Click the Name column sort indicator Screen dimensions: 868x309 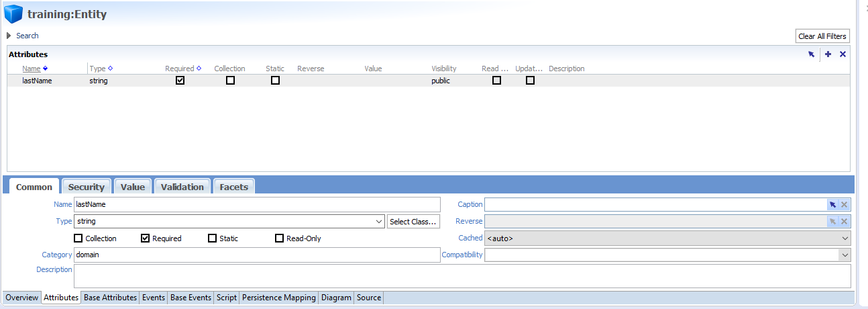(46, 69)
